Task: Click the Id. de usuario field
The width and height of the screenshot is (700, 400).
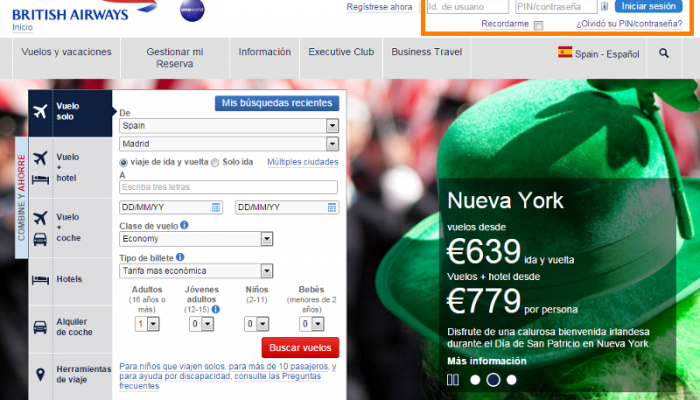Action: click(x=467, y=7)
